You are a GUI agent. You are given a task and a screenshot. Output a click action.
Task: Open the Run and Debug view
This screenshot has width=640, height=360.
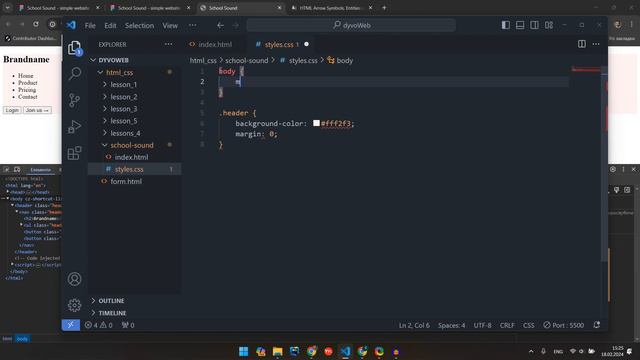pos(74,127)
